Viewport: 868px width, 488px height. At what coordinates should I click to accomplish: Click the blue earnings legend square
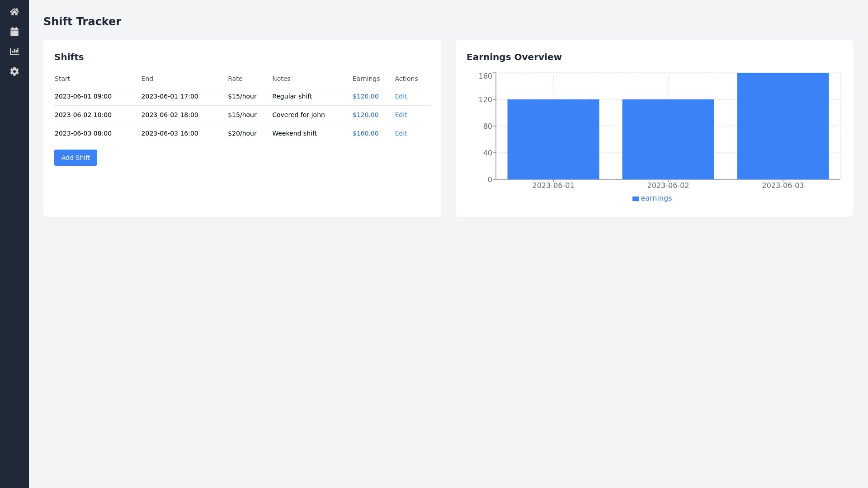click(635, 199)
